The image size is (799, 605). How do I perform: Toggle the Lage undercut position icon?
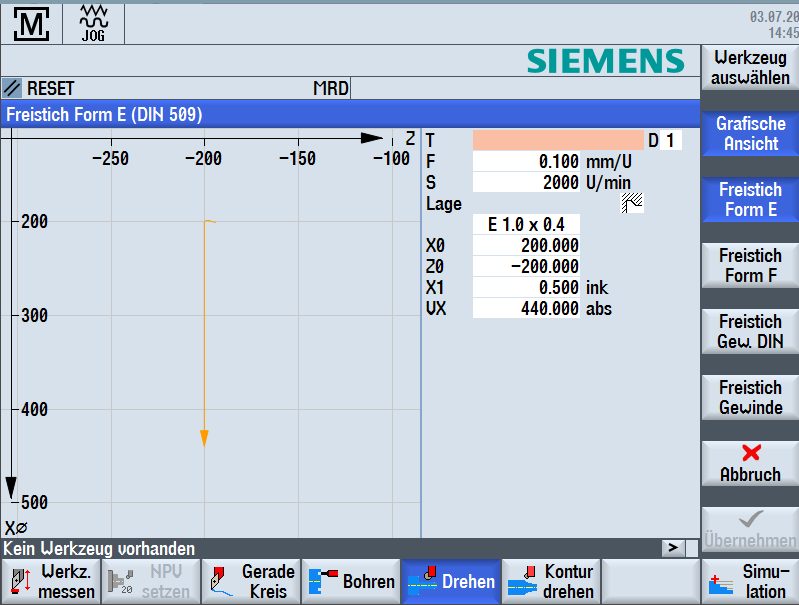[632, 203]
